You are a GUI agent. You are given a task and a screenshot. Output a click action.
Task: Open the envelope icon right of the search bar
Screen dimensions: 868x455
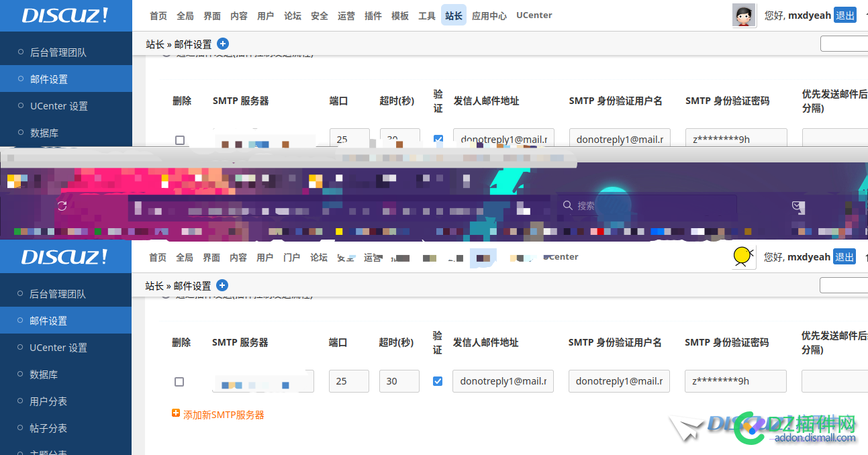point(798,206)
